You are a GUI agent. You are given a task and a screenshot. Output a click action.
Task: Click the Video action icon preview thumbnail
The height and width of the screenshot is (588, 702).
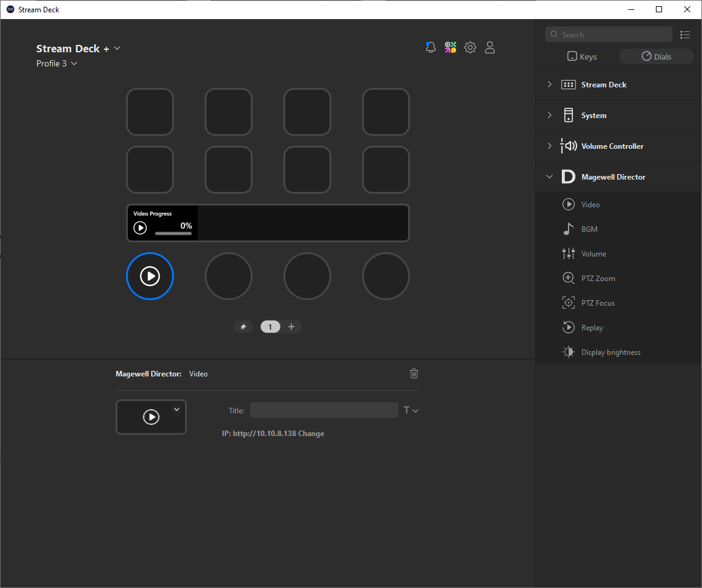coord(151,417)
